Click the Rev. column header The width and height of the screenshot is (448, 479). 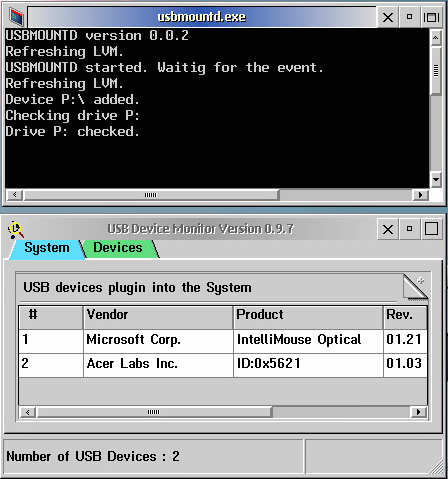pos(405,317)
